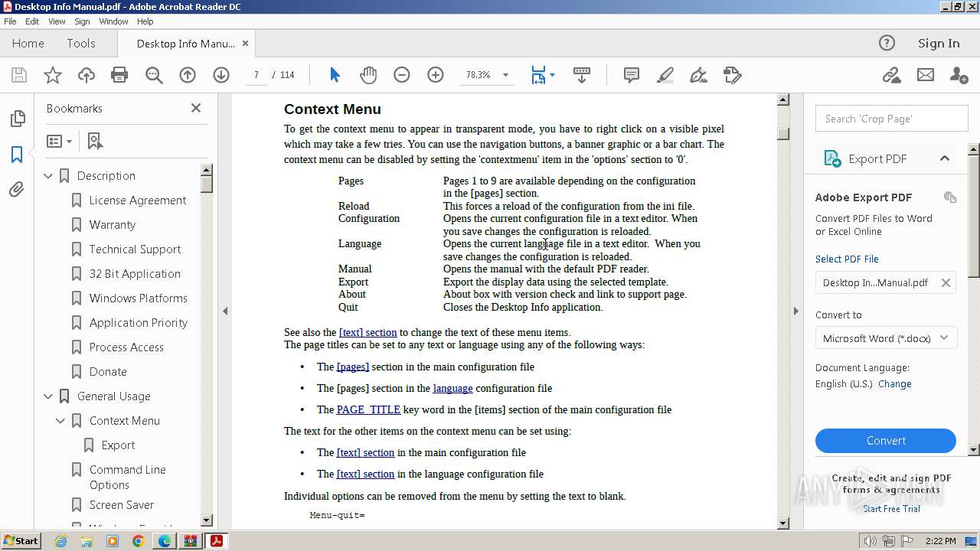This screenshot has width=980, height=551.
Task: Go to previous page arrow
Action: (188, 75)
